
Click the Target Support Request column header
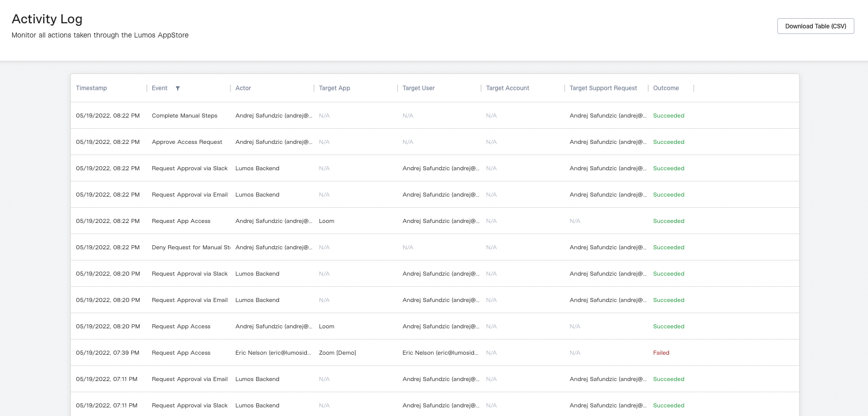[x=603, y=88]
